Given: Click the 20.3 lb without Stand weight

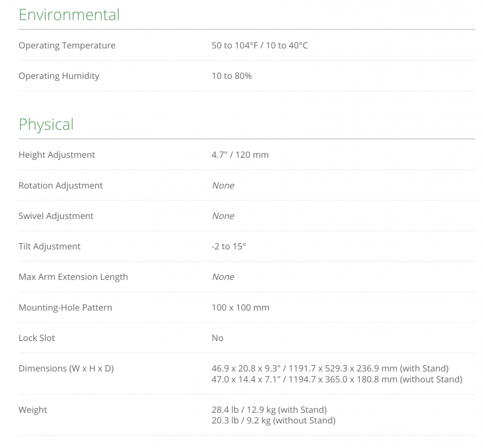Looking at the screenshot, I should (273, 421).
